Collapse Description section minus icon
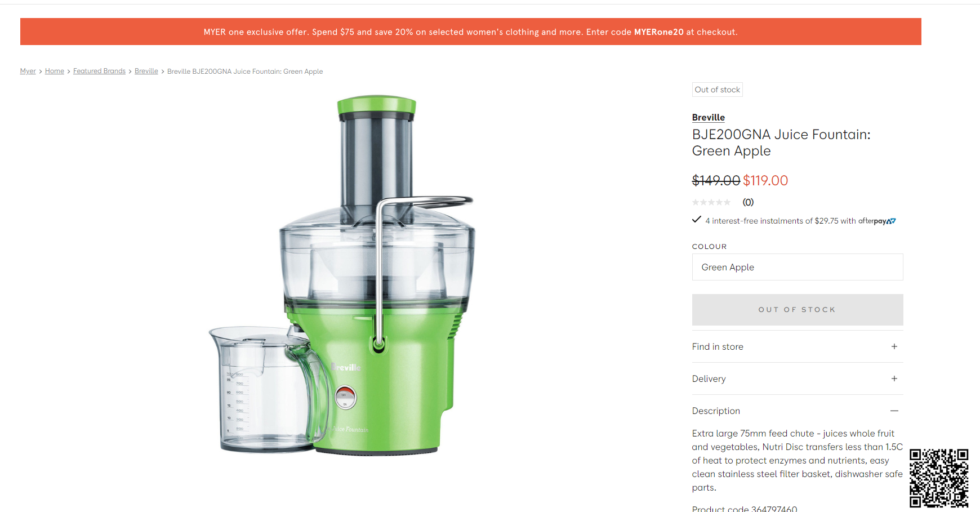Image resolution: width=980 pixels, height=512 pixels. (894, 411)
